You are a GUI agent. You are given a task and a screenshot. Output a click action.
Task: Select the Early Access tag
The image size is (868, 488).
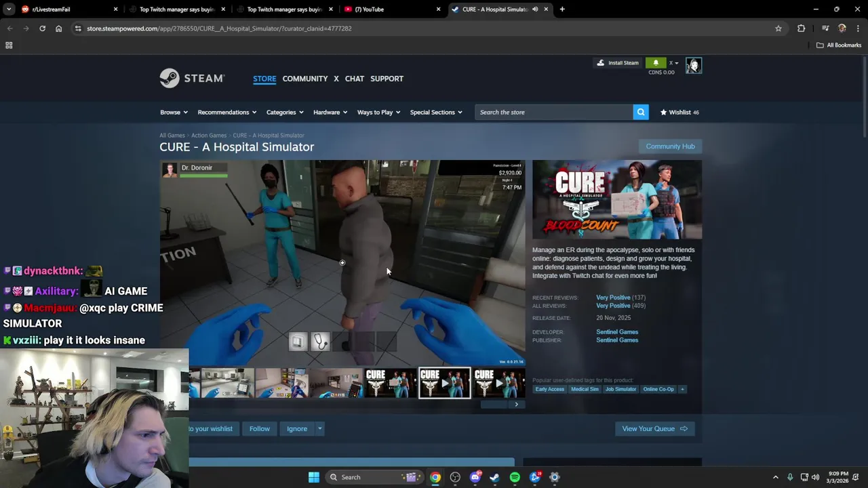point(550,389)
